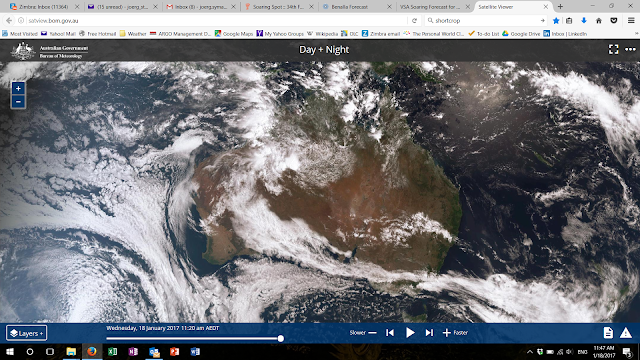Open Excel from the taskbar
640x360 pixels.
click(112, 351)
